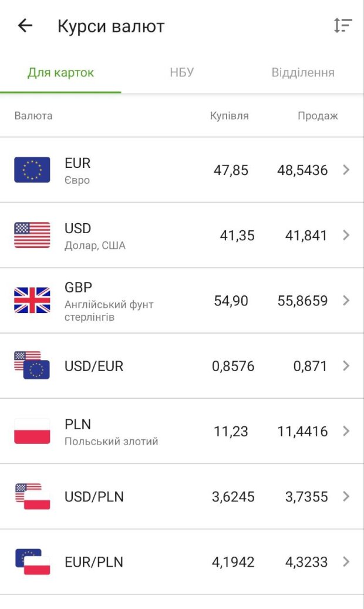Image resolution: width=364 pixels, height=609 pixels.
Task: Tap the United States flag icon
Action: pos(32,235)
